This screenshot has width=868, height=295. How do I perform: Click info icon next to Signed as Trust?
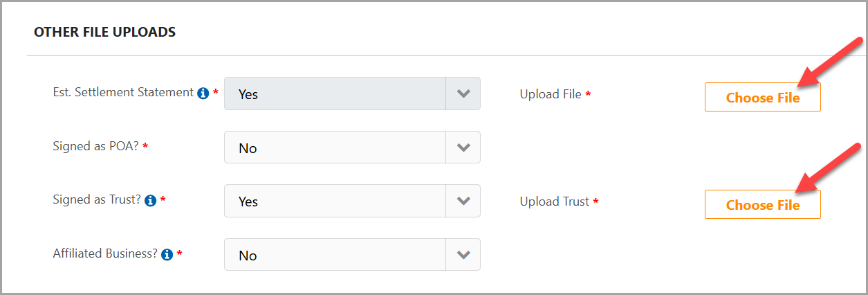(150, 200)
